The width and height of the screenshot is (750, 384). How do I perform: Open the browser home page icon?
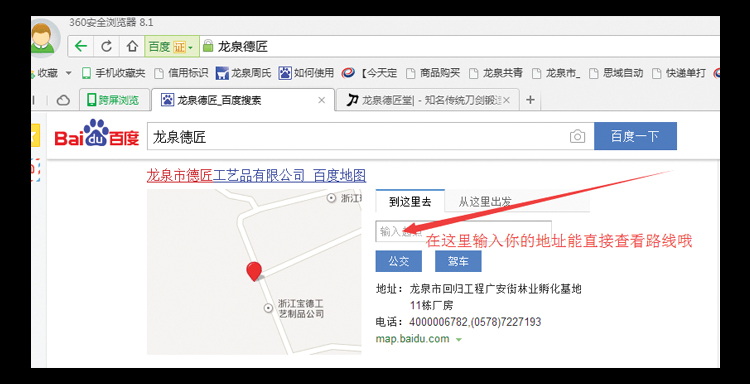[132, 46]
